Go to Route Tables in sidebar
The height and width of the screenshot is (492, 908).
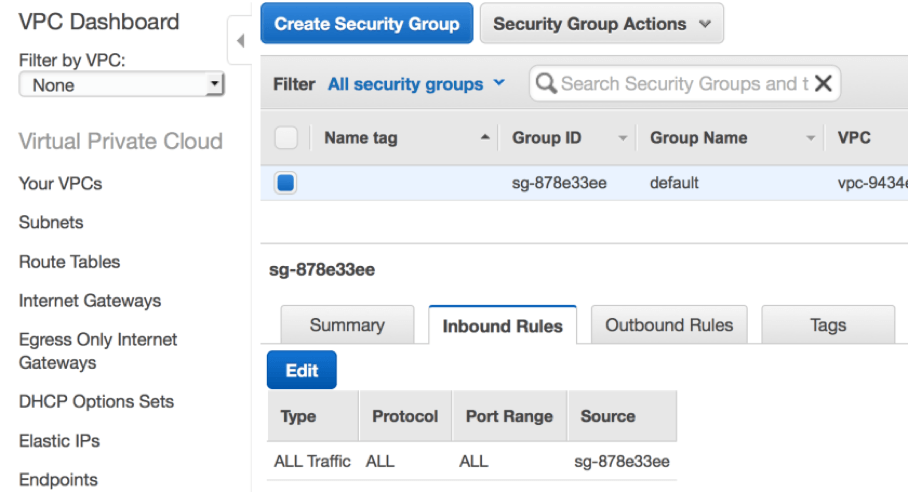point(69,262)
